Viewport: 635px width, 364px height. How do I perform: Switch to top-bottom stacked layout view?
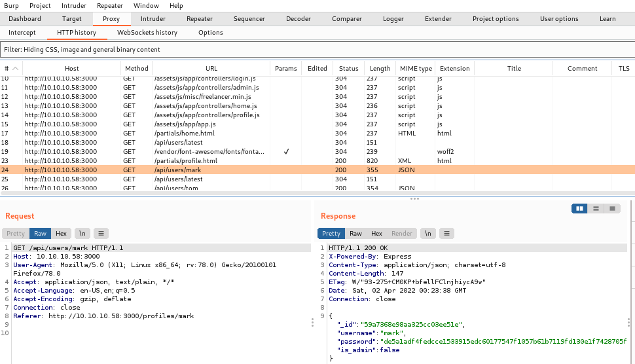[596, 208]
